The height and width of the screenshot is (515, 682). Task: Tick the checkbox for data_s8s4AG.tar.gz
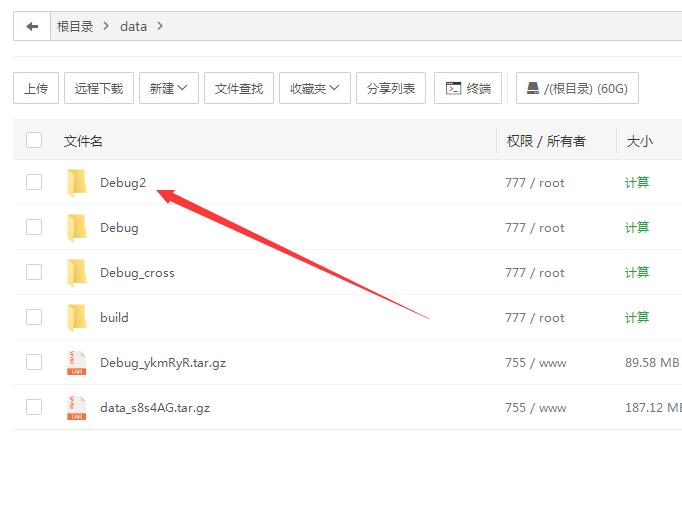pyautogui.click(x=34, y=407)
